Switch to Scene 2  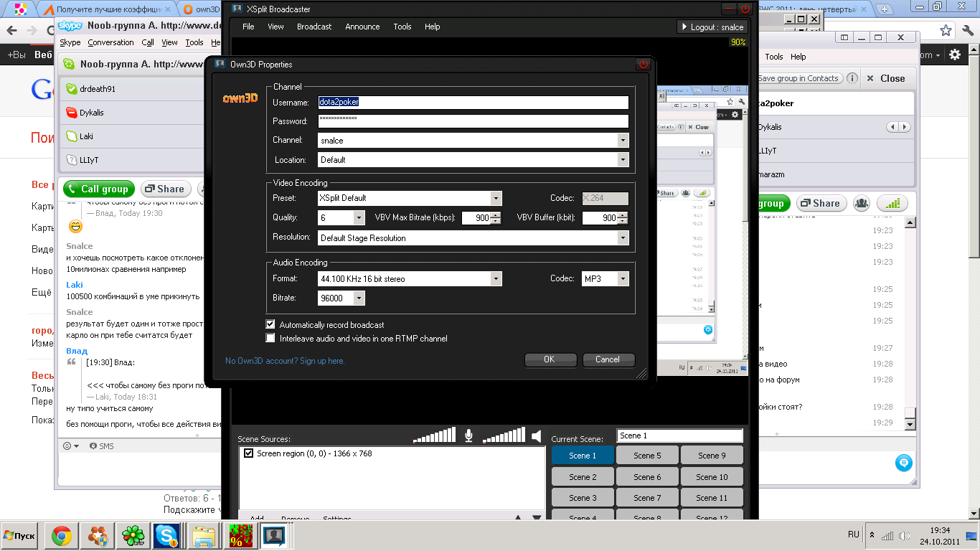point(583,477)
